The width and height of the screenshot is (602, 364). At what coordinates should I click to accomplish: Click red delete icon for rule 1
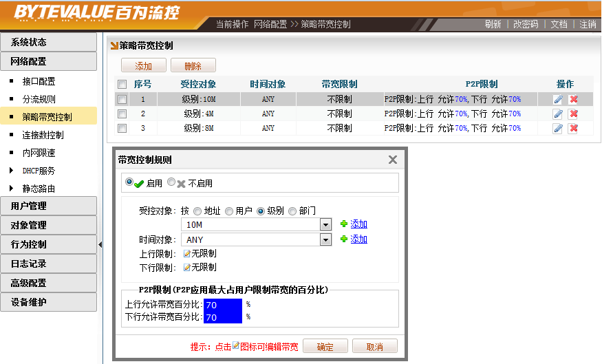(574, 100)
